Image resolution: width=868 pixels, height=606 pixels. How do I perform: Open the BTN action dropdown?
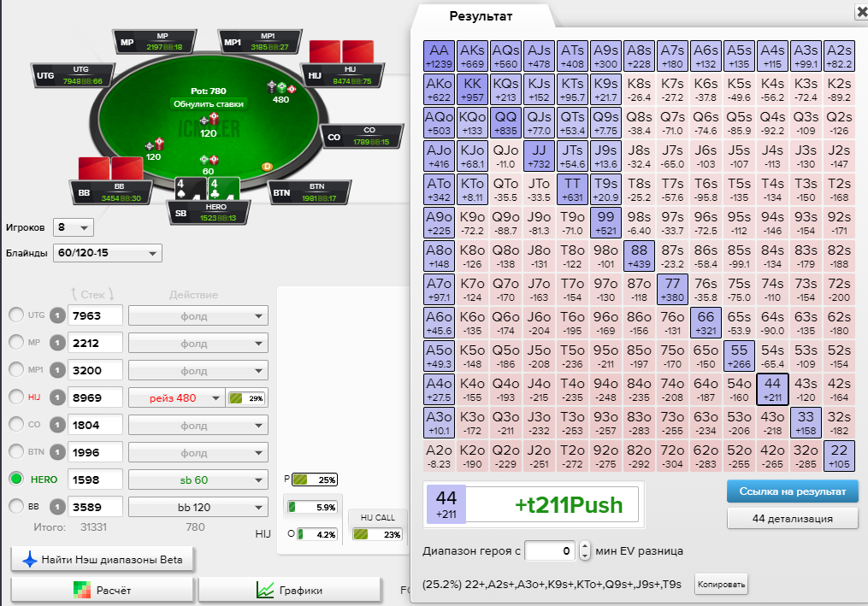198,452
